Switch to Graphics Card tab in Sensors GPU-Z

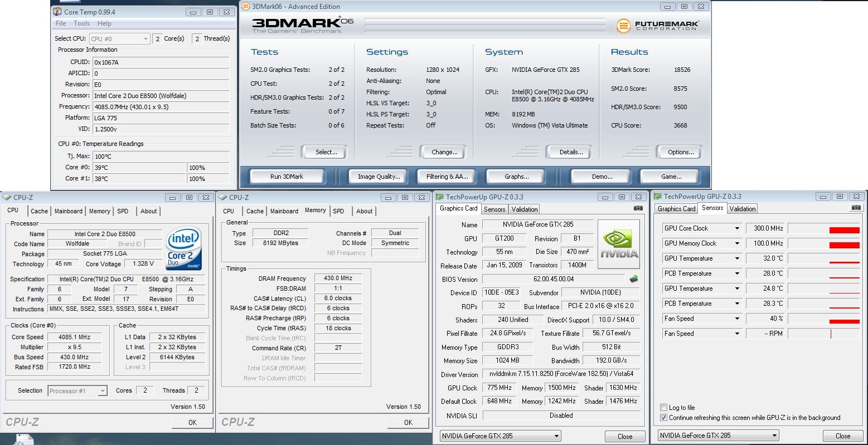tap(676, 209)
